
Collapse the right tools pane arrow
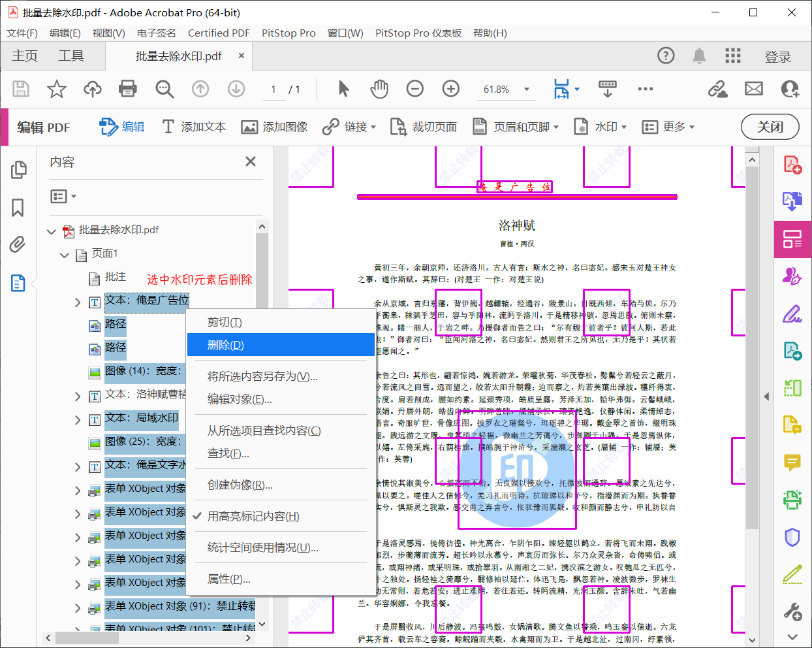pos(766,396)
